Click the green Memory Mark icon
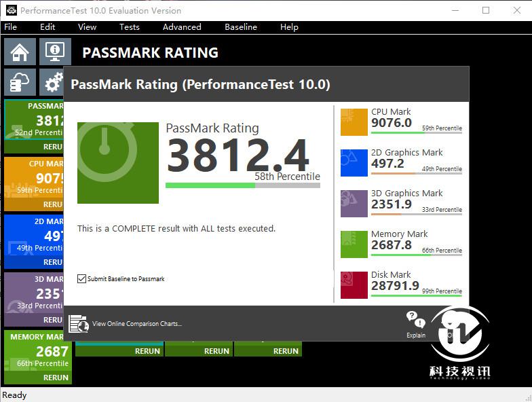The image size is (532, 402). (x=354, y=244)
